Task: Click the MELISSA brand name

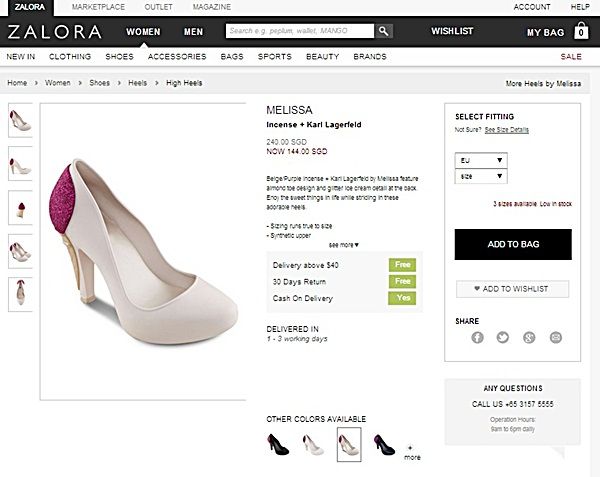Action: (289, 110)
